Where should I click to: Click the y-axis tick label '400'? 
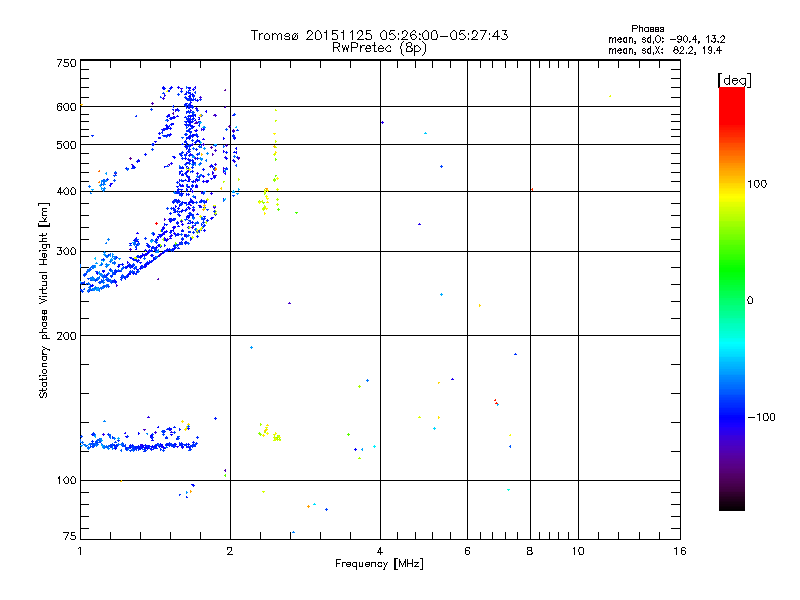(66, 192)
